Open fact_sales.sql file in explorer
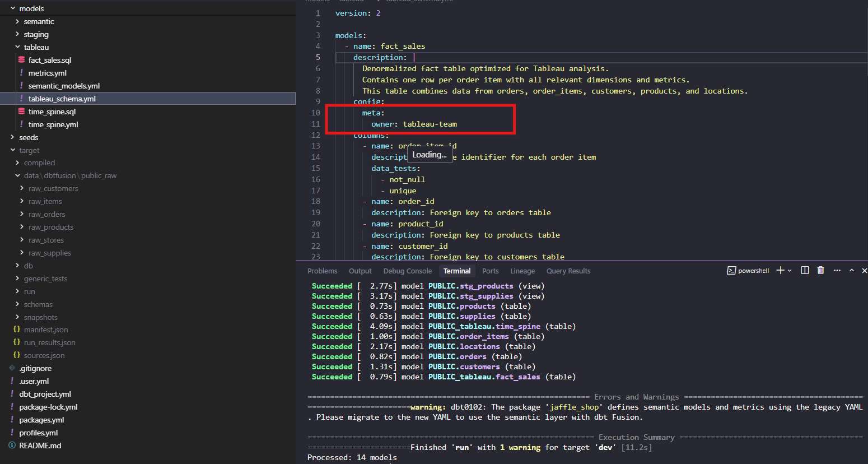The width and height of the screenshot is (868, 464). pos(49,60)
